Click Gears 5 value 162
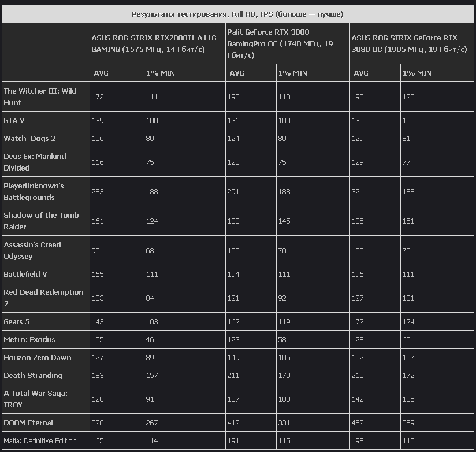The width and height of the screenshot is (476, 452). 233,322
